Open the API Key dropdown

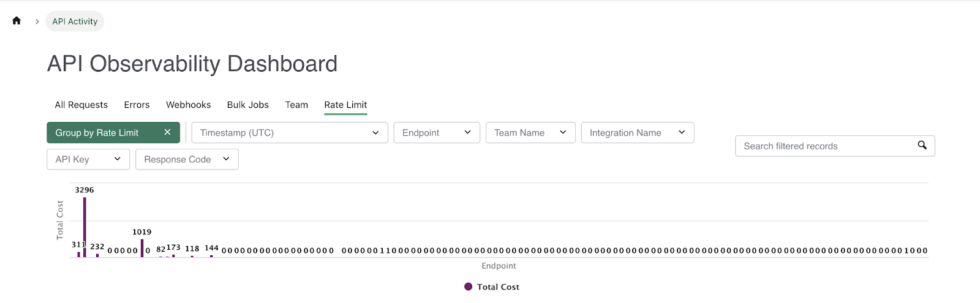click(88, 159)
